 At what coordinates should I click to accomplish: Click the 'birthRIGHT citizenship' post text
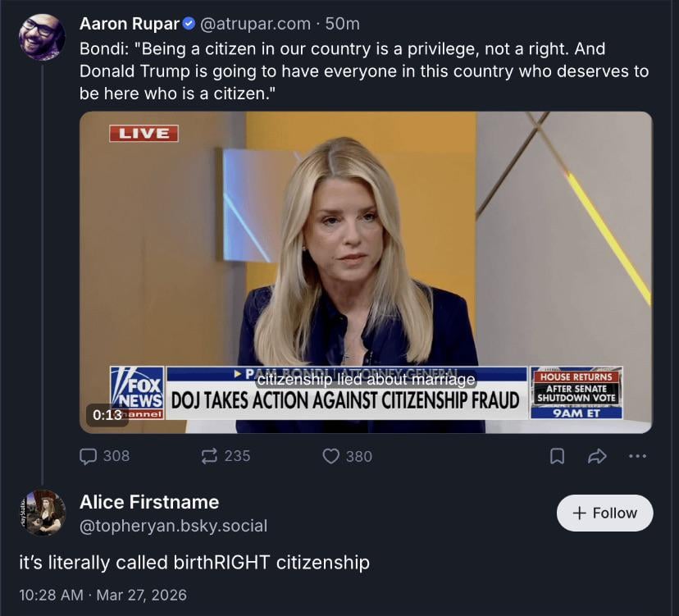click(x=194, y=563)
